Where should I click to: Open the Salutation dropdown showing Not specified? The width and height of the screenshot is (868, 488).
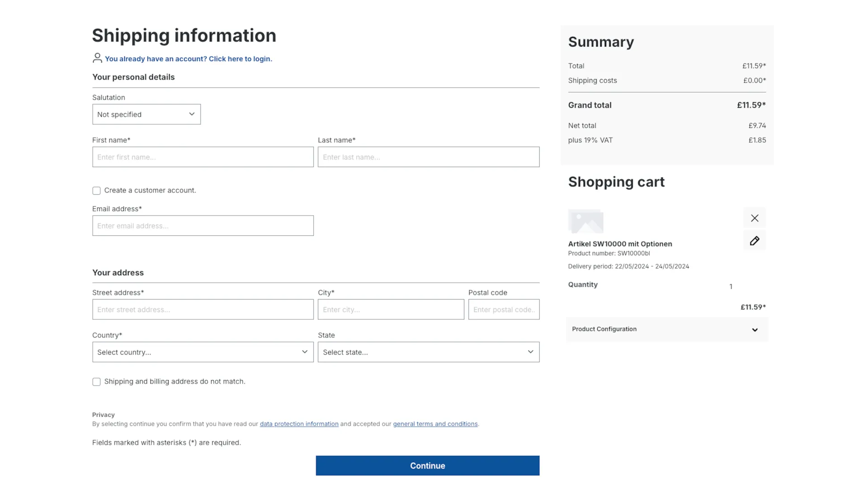click(146, 114)
